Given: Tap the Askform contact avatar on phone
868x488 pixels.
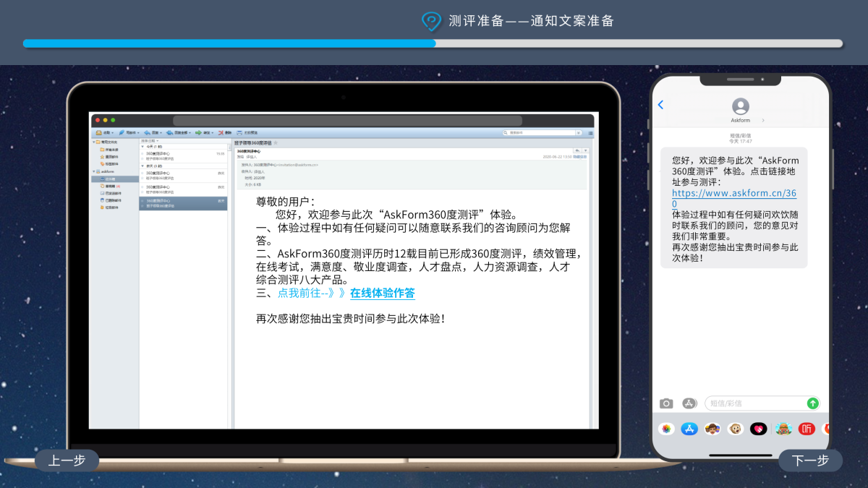Looking at the screenshot, I should 741,107.
